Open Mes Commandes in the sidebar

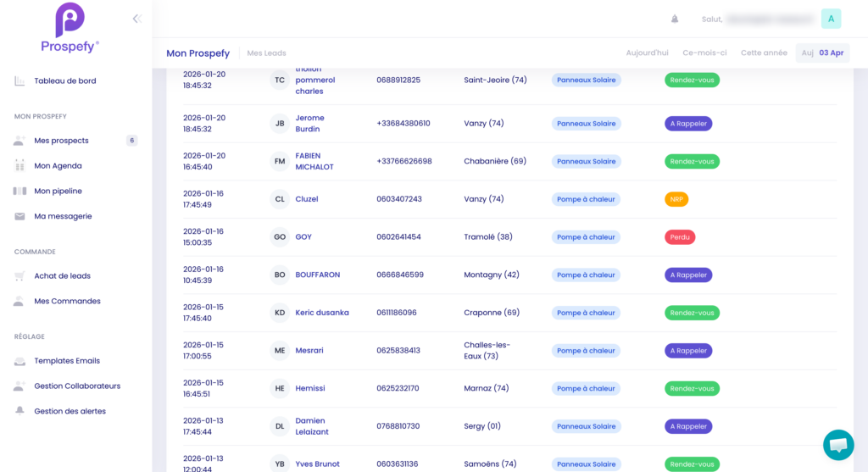(x=67, y=302)
